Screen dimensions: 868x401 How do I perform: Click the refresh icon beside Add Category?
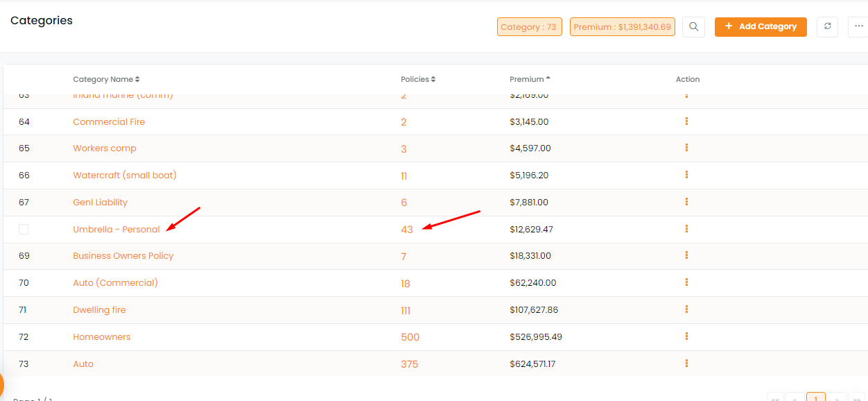click(827, 27)
